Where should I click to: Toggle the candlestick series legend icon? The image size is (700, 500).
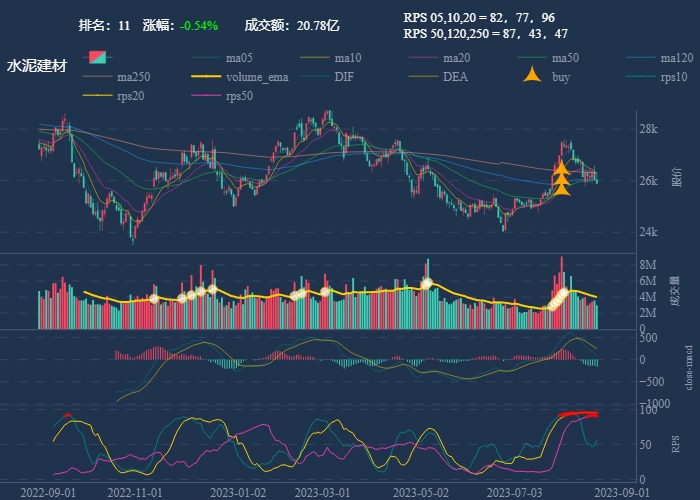pyautogui.click(x=98, y=58)
